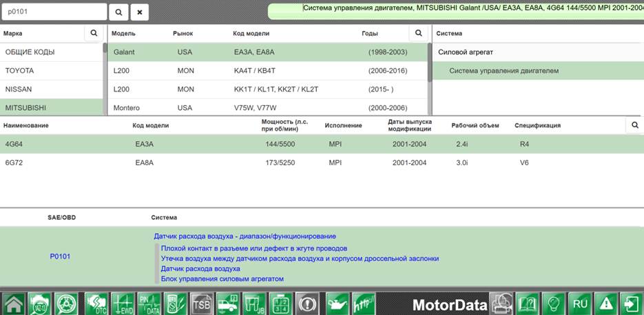The image size is (644, 315).
Task: Click the Модель column header
Action: (123, 34)
